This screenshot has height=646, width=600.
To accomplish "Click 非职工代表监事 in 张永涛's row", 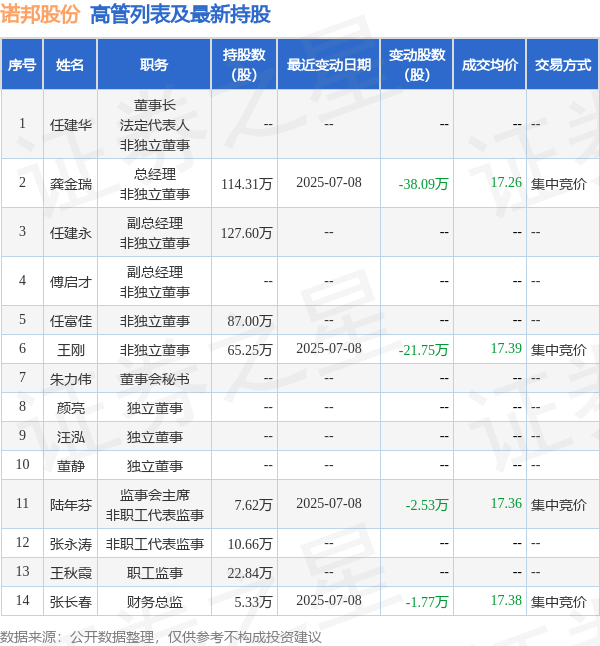I will point(155,544).
